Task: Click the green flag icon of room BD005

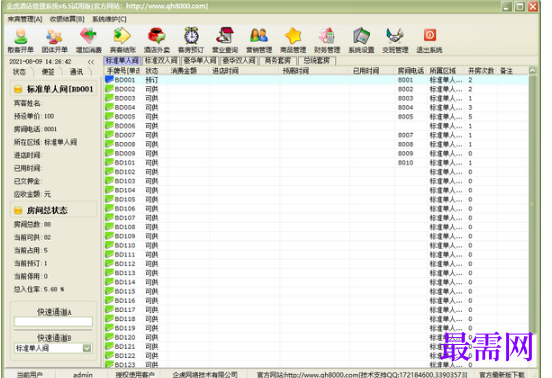Action: (x=109, y=116)
